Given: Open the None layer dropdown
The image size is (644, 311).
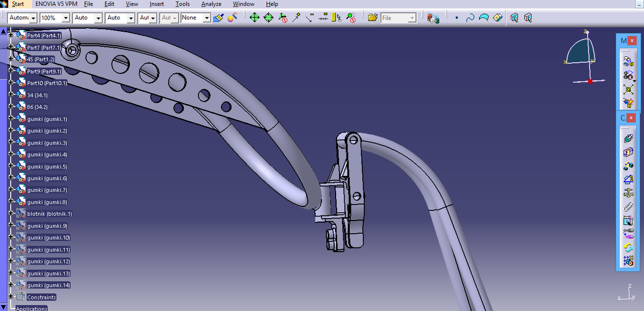Looking at the screenshot, I should pos(206,18).
